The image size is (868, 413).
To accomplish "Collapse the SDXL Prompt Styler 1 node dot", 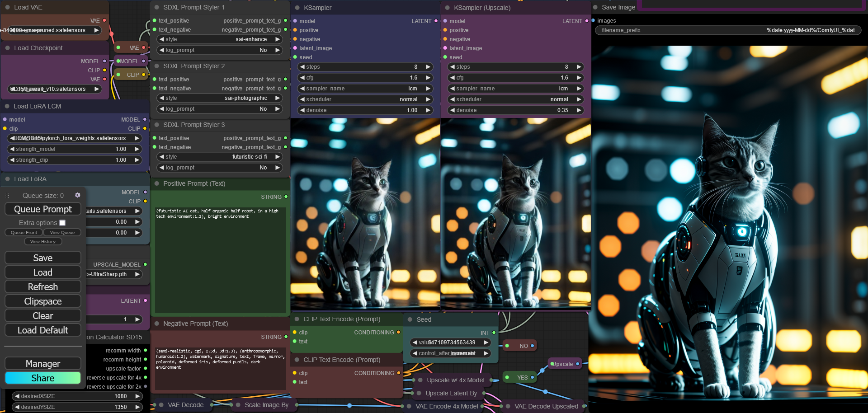I will tap(156, 7).
